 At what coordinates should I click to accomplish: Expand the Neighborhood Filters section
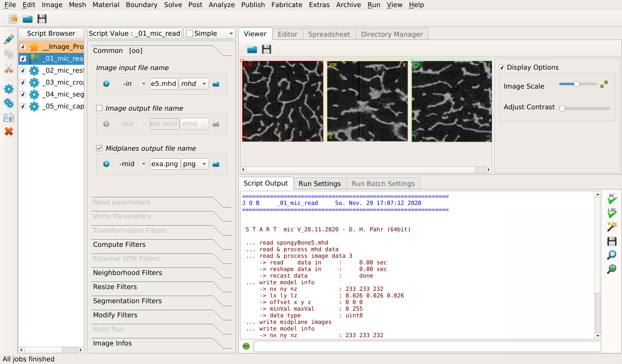pos(161,273)
